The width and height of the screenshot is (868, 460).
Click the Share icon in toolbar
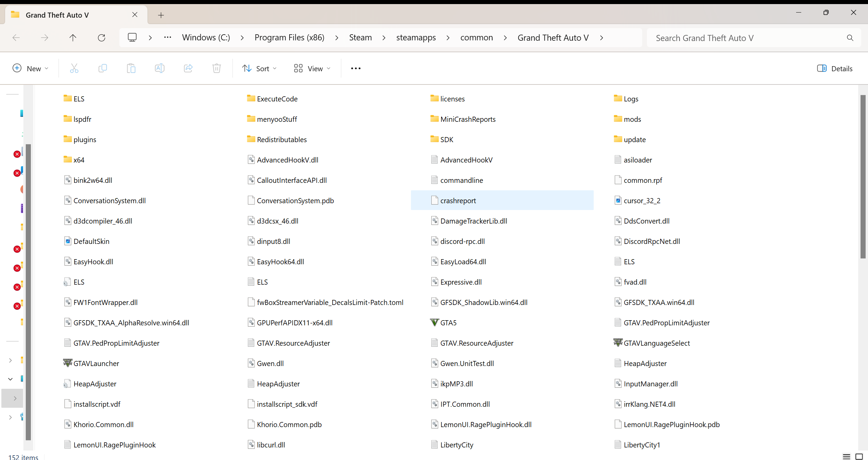tap(188, 69)
